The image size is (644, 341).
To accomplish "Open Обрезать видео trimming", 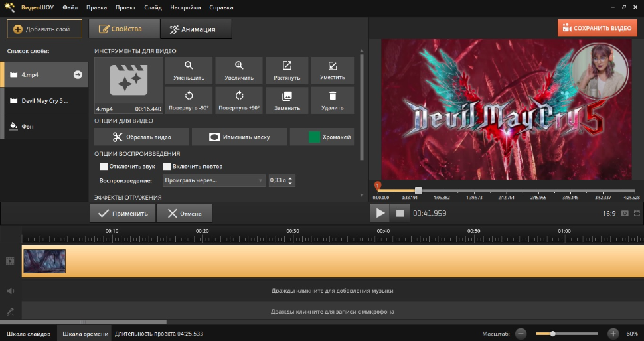I will pyautogui.click(x=141, y=137).
